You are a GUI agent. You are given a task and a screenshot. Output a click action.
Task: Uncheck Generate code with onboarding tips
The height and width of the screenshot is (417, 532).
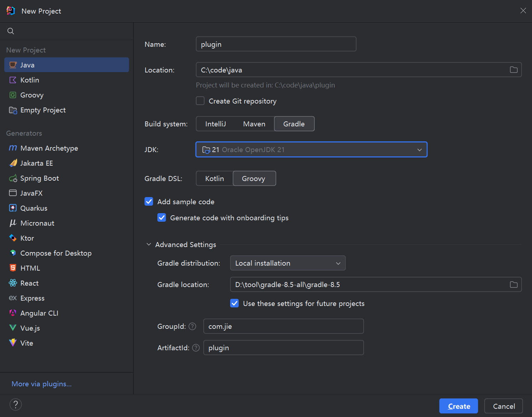click(x=162, y=218)
